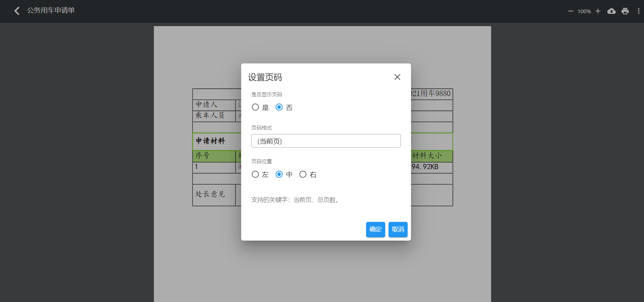The height and width of the screenshot is (302, 644).
Task: Click the 100% zoom level text
Action: point(584,11)
